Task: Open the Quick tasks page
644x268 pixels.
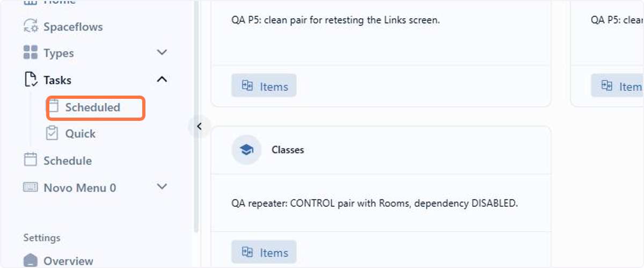Action: (x=80, y=134)
